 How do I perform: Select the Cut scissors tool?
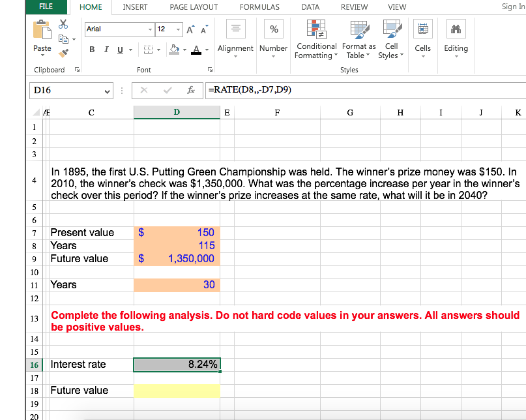[x=63, y=23]
